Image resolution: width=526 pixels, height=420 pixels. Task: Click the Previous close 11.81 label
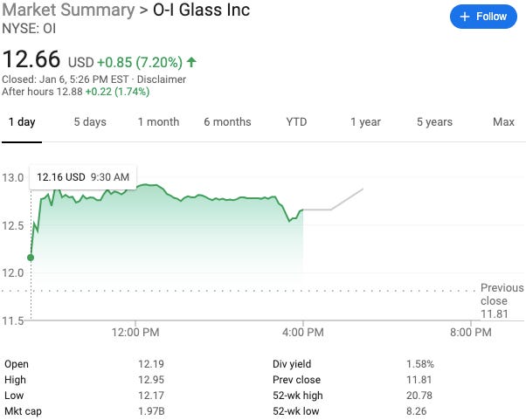click(x=502, y=300)
